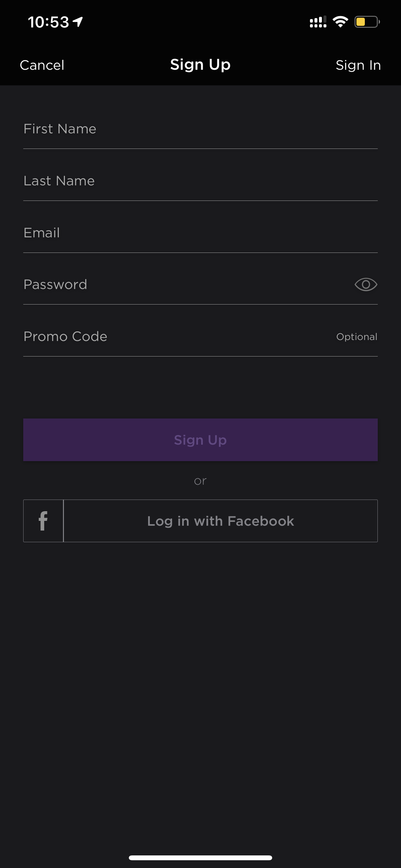401x868 pixels.
Task: Select the Promo Code field
Action: coord(179,336)
